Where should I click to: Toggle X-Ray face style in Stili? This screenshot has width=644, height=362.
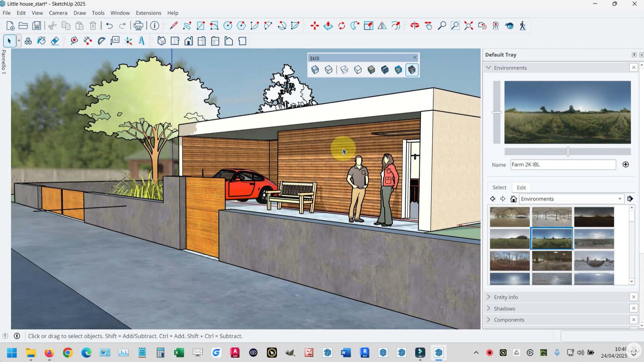click(x=315, y=70)
